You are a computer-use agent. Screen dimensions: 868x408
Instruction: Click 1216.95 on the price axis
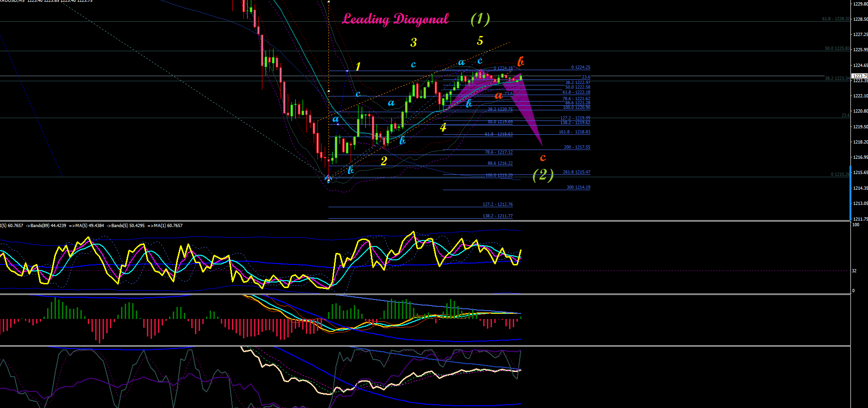[860, 157]
